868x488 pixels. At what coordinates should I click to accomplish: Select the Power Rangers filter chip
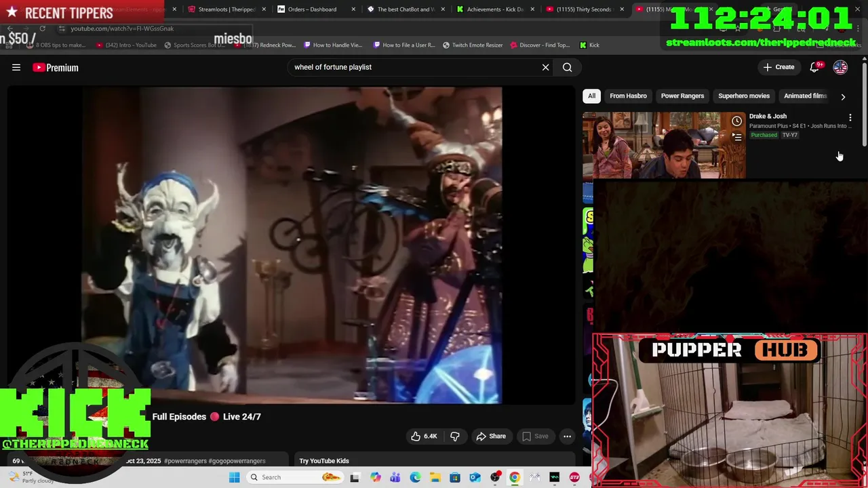click(682, 96)
